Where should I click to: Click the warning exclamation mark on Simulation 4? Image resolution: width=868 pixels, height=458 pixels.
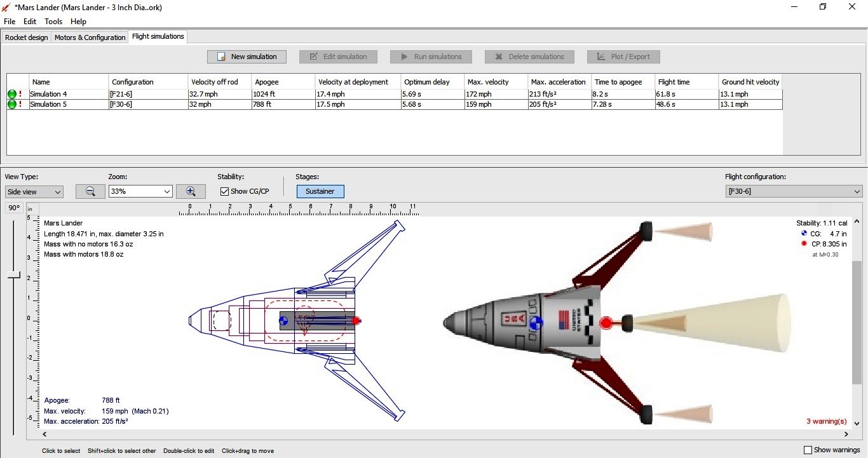20,94
